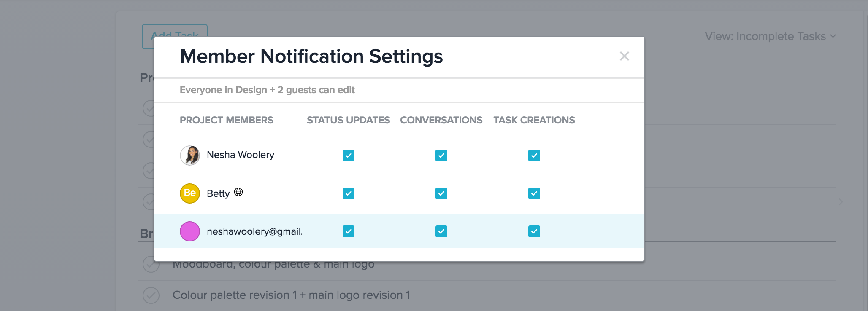Click the Betty member name
Screen dimensions: 868x311
pyautogui.click(x=218, y=193)
